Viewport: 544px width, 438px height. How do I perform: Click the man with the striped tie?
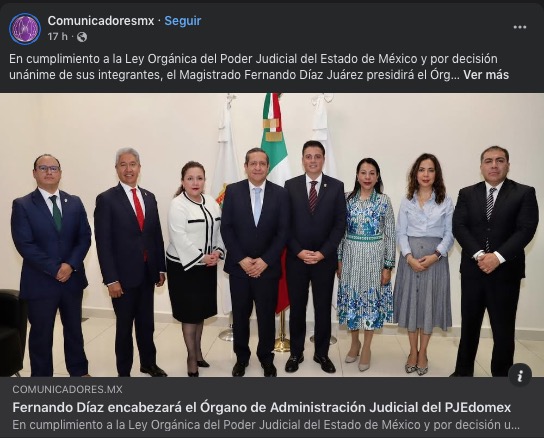pos(495,261)
